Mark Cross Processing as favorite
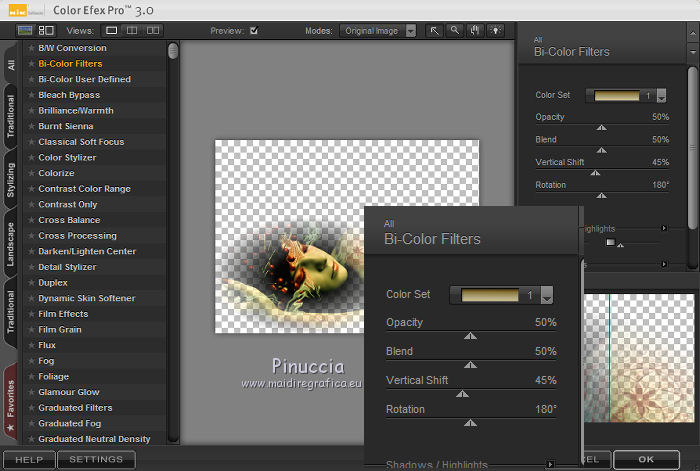Viewport: 700px width, 471px height. pyautogui.click(x=31, y=235)
